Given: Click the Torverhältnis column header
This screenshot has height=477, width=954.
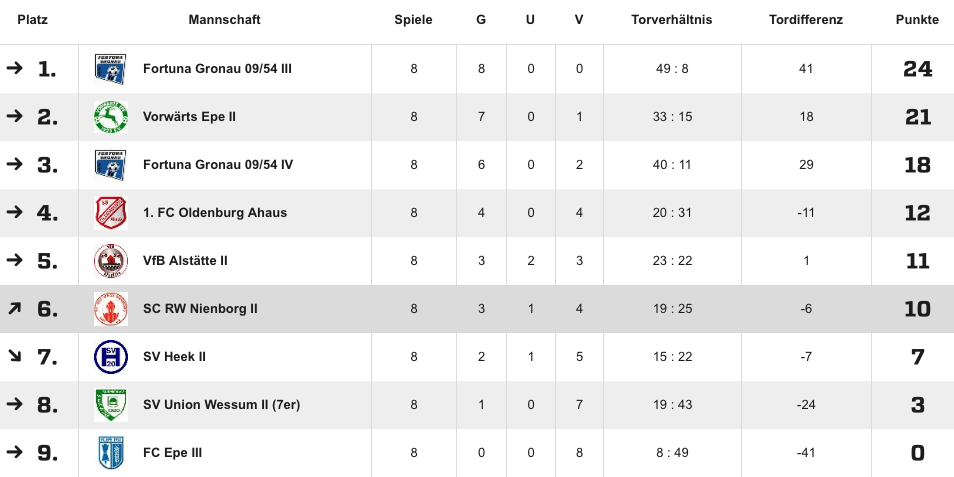Looking at the screenshot, I should pyautogui.click(x=672, y=19).
